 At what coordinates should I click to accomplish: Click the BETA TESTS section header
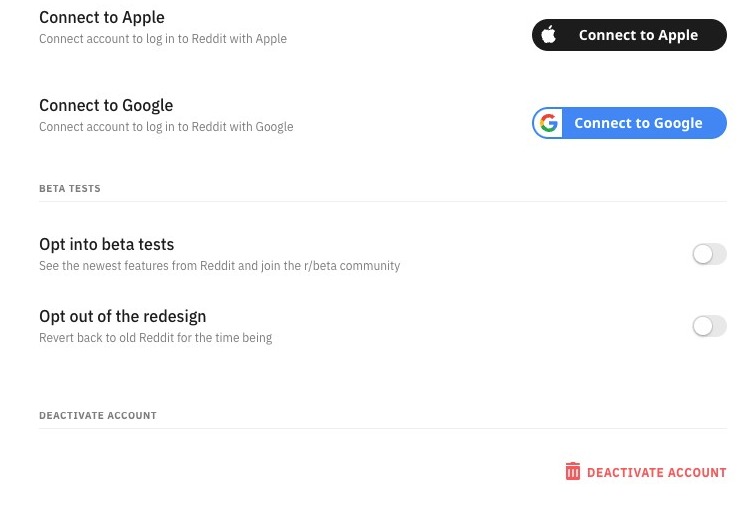pyautogui.click(x=70, y=188)
